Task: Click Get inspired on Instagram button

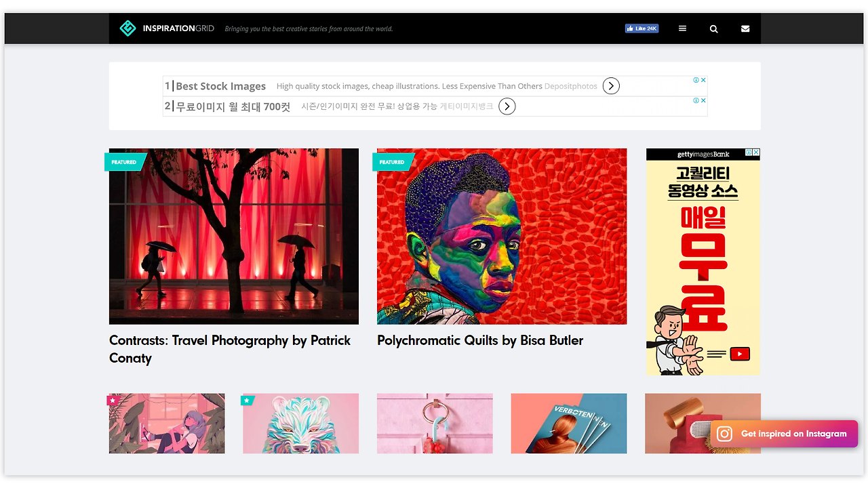Action: pos(784,434)
